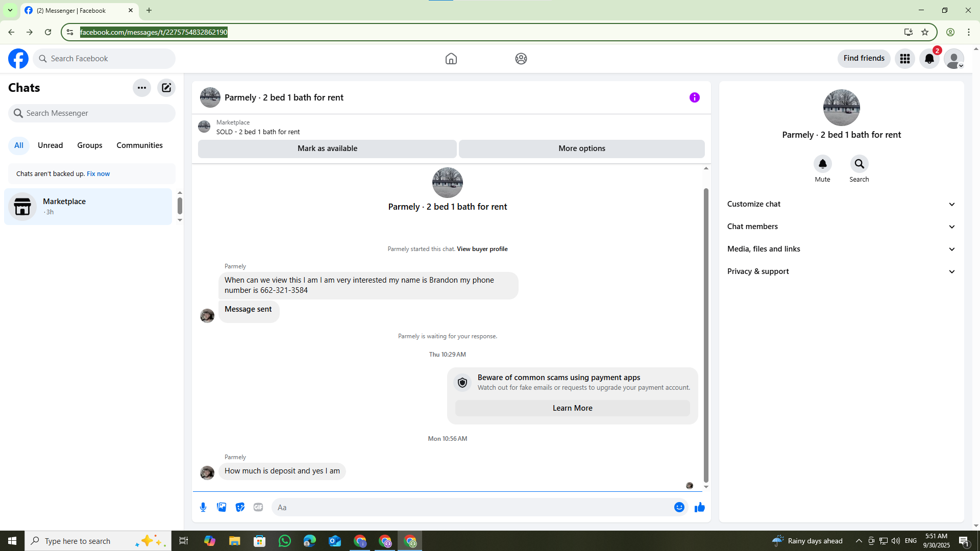Viewport: 980px width, 551px height.
Task: Select the All chats filter
Action: (x=19, y=145)
